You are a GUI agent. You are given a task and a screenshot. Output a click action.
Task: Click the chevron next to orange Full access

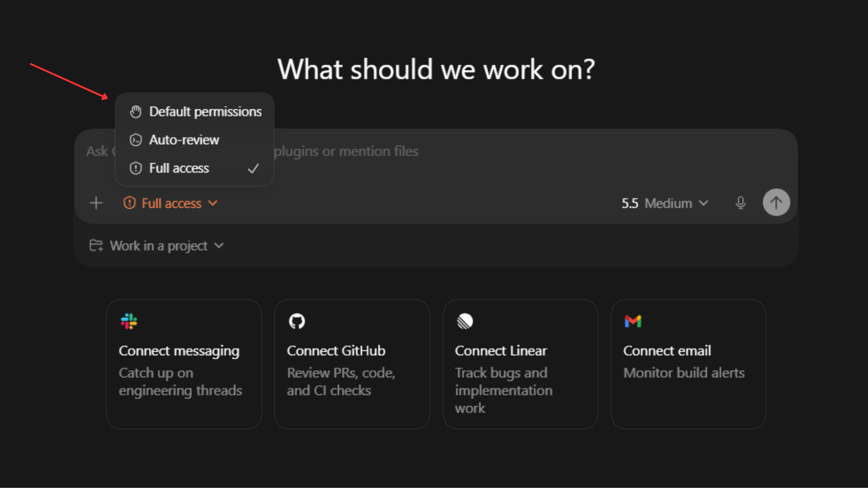pyautogui.click(x=213, y=203)
